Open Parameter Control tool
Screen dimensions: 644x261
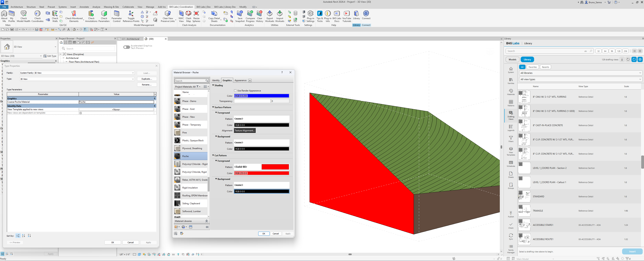click(116, 16)
